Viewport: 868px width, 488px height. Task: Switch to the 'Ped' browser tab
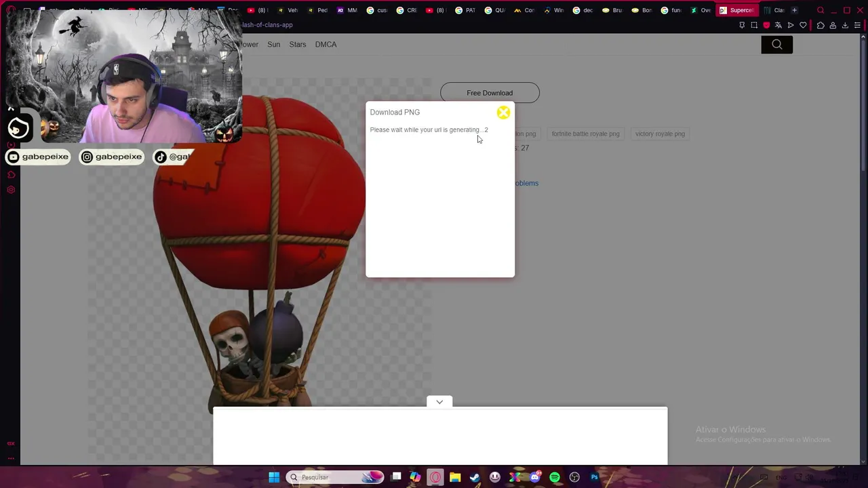point(318,10)
